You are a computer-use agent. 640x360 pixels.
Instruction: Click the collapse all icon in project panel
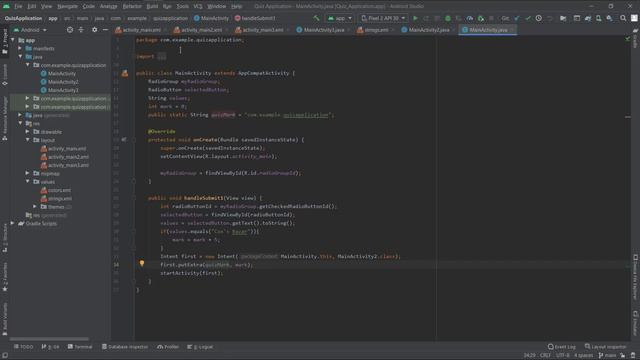81,30
